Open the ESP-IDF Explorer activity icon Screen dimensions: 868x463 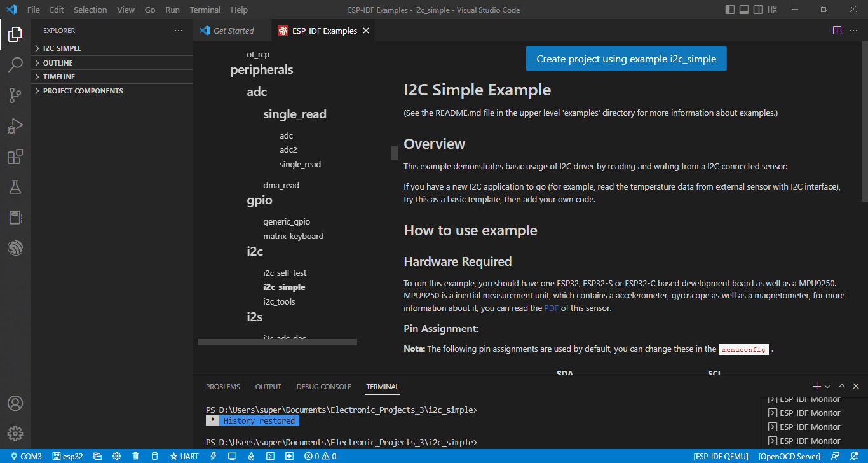pyautogui.click(x=15, y=218)
